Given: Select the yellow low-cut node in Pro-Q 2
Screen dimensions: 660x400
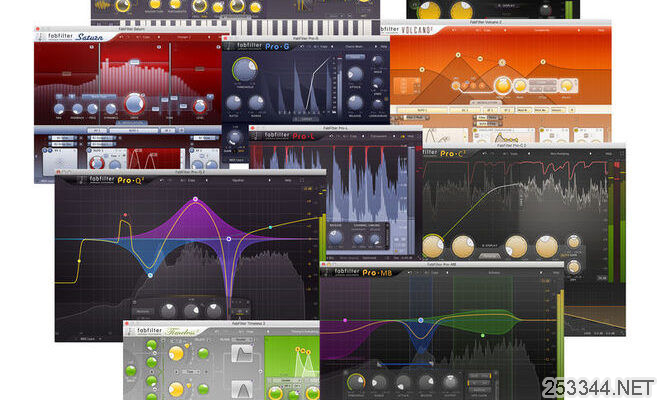Looking at the screenshot, I should click(79, 261).
